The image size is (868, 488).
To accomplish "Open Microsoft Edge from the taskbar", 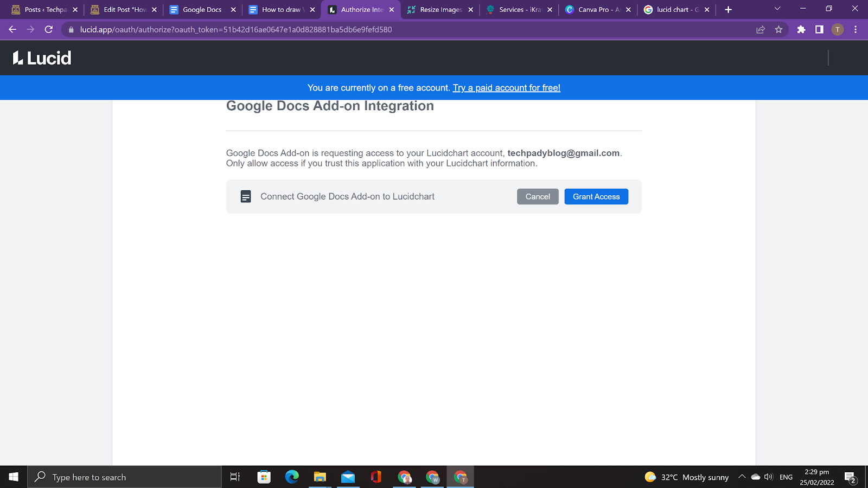I will click(292, 477).
